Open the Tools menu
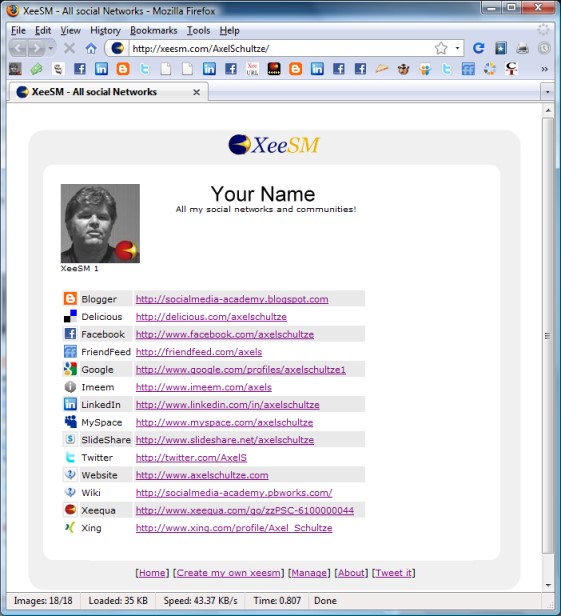This screenshot has height=616, width=561. pos(198,30)
